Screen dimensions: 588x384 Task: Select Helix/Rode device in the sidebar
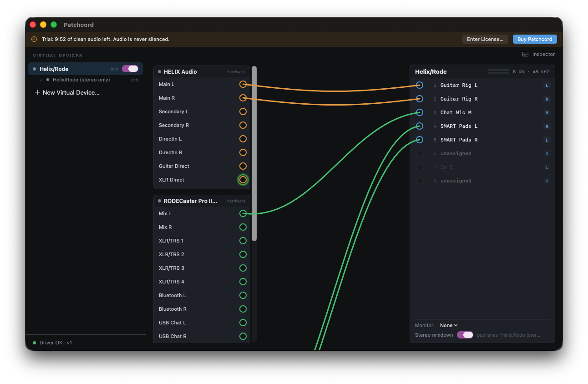[86, 69]
